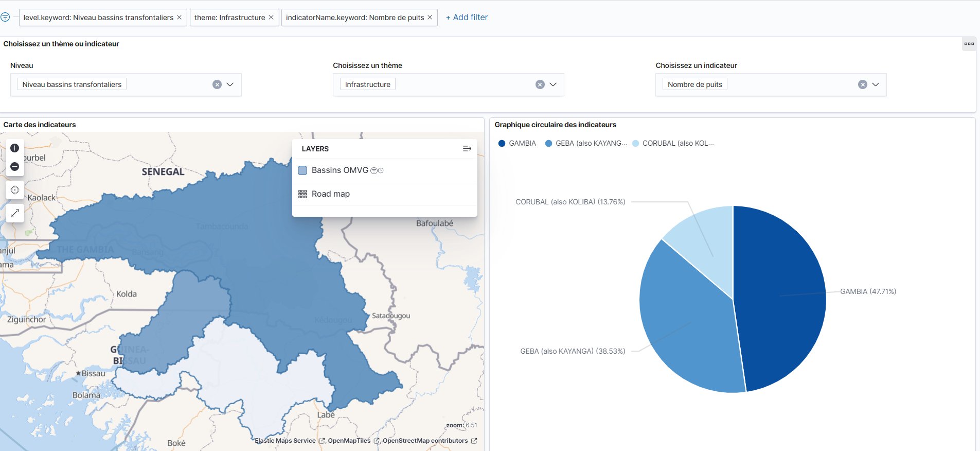
Task: Remove the indicatorName.keyword filter
Action: 430,17
